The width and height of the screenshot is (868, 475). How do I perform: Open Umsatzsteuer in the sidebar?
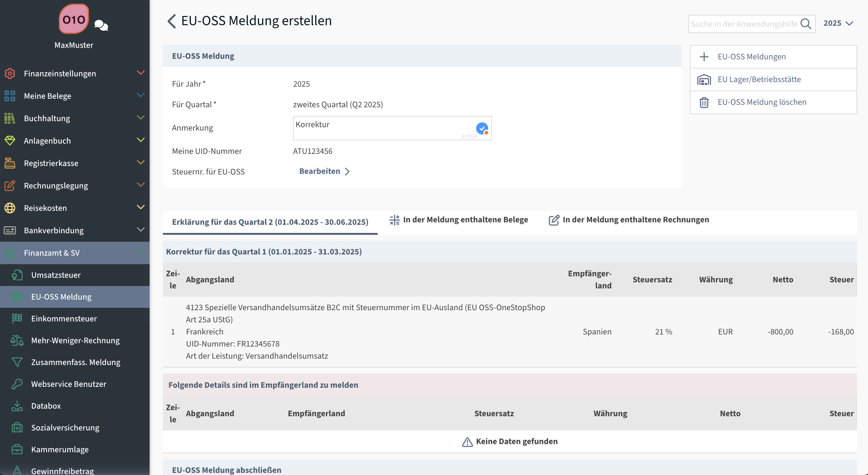point(56,275)
